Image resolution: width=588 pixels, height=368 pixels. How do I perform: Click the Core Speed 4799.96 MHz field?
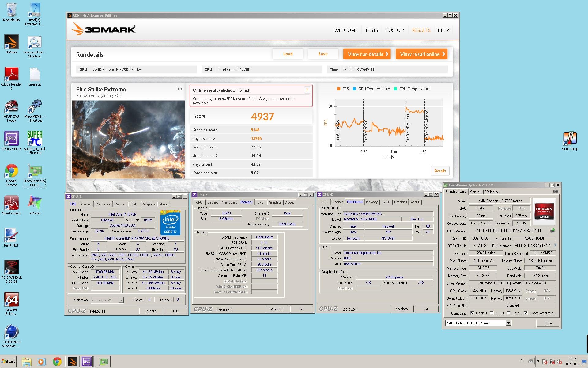click(105, 272)
